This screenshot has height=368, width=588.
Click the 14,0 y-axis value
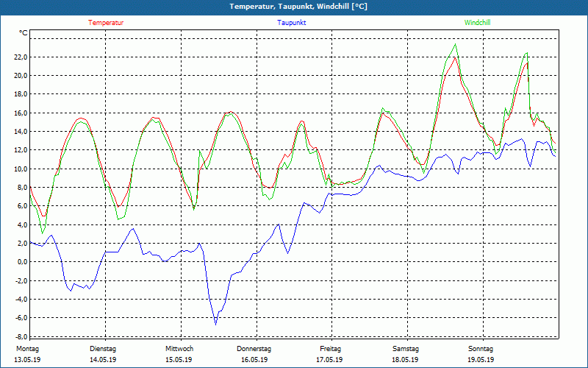point(21,132)
